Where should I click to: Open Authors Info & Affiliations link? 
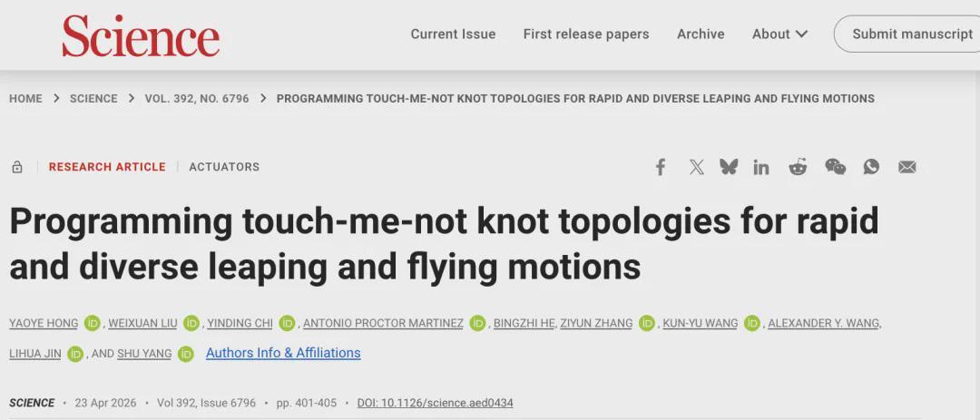[283, 353]
